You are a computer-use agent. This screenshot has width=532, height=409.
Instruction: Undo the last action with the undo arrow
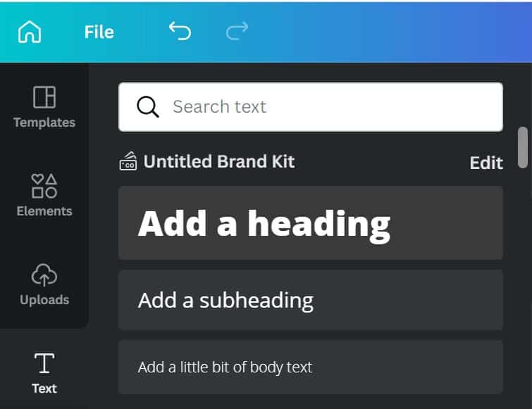point(180,31)
